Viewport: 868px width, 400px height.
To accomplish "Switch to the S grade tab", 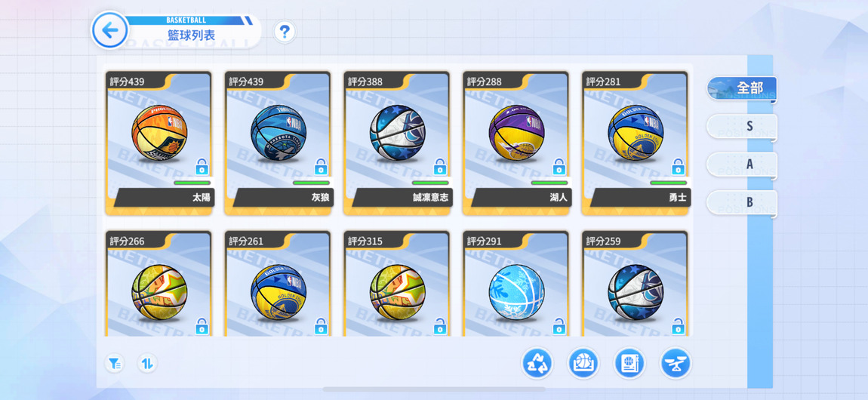I will coord(742,127).
